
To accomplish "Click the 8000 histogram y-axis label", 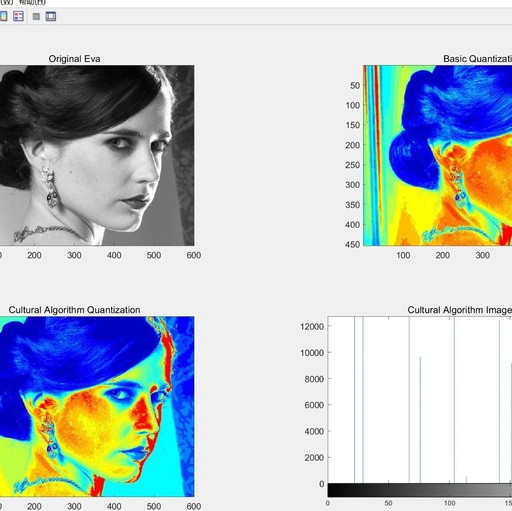I will tap(314, 379).
